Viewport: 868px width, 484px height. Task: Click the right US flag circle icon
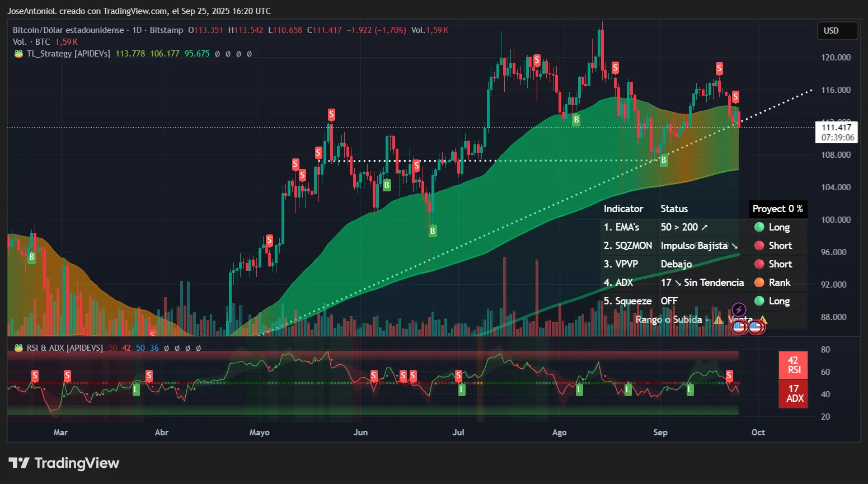click(755, 327)
